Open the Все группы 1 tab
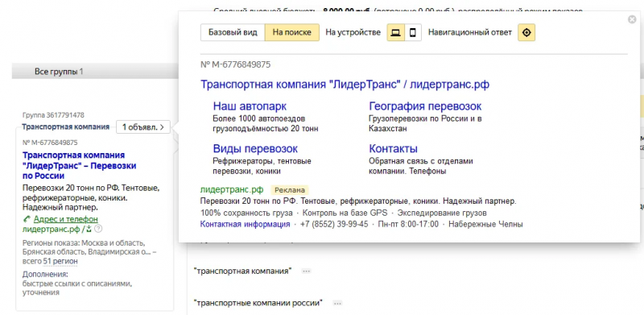 click(59, 72)
